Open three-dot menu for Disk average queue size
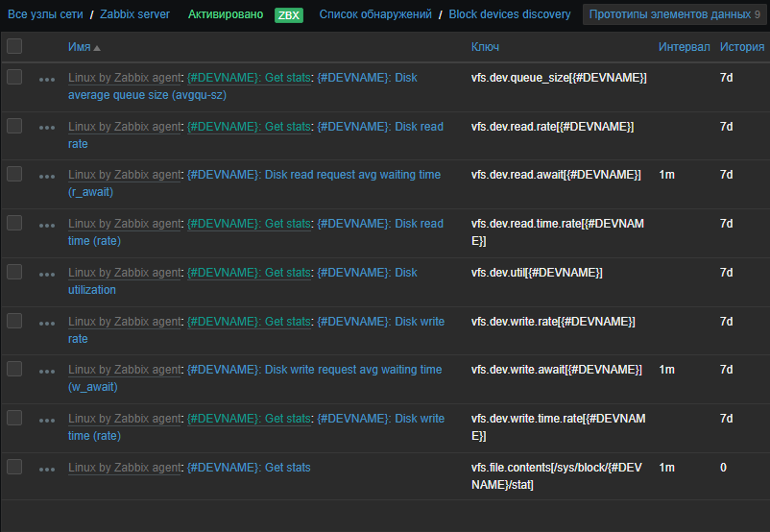The image size is (770, 532). pyautogui.click(x=47, y=79)
